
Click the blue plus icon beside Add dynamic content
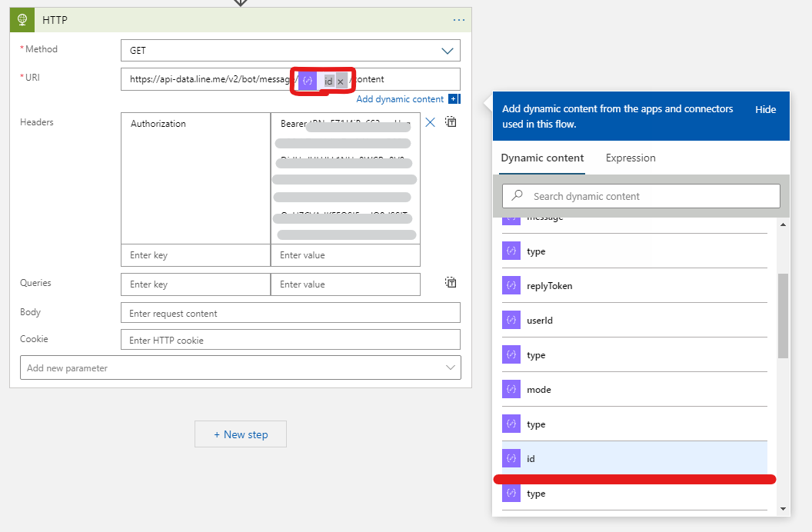[x=453, y=99]
